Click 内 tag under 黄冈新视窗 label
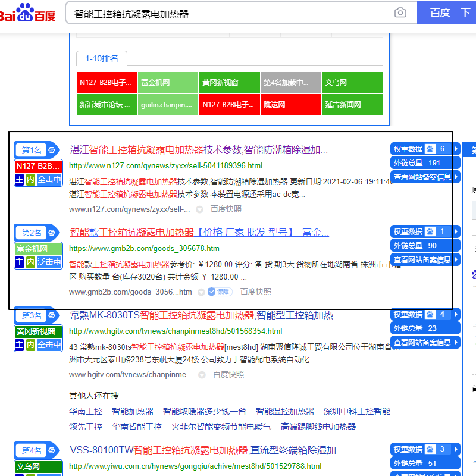476x476 pixels. click(x=30, y=345)
